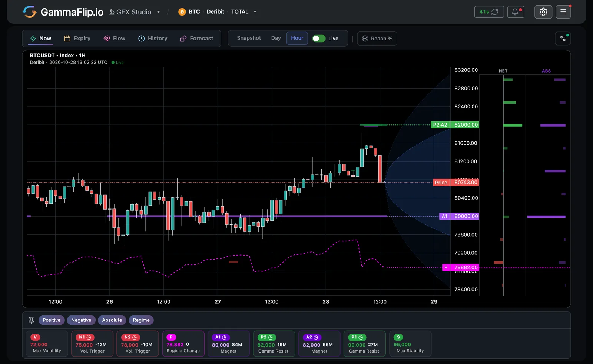The height and width of the screenshot is (364, 593).
Task: Toggle the Regime levels filter
Action: click(x=141, y=320)
